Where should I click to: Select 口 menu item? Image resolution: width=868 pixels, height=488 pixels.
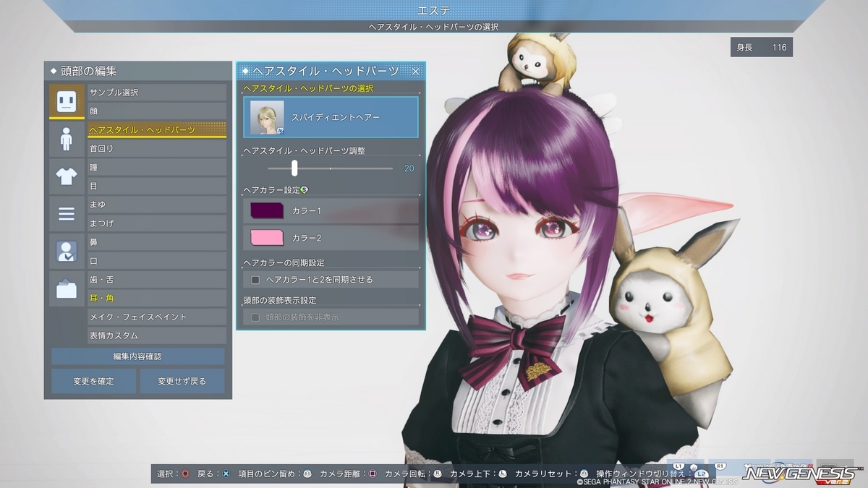(157, 261)
